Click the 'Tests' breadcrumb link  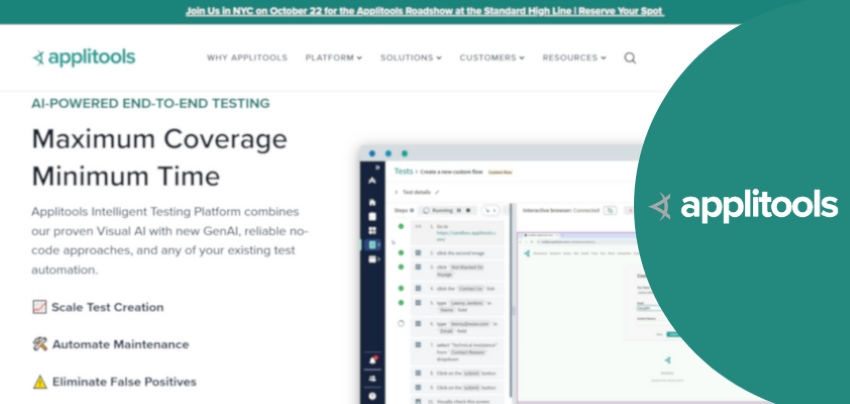(x=403, y=171)
